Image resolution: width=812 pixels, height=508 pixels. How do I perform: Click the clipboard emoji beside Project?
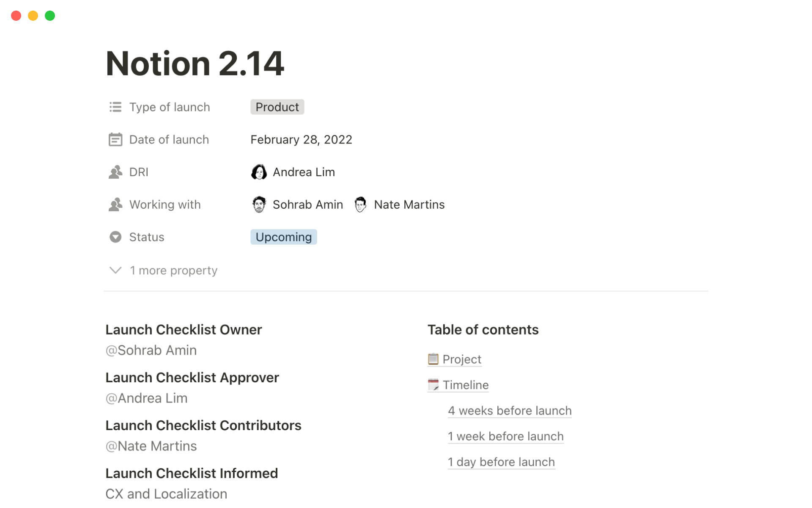coord(433,359)
